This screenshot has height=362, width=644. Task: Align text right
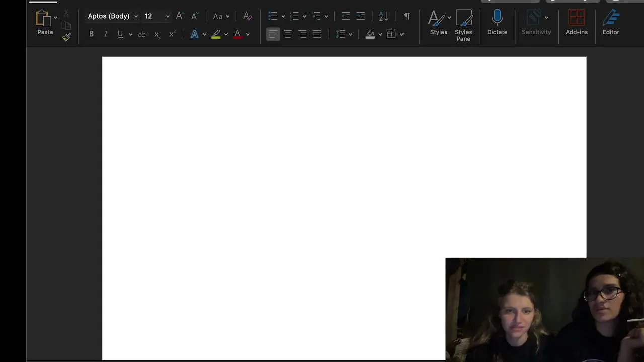point(302,34)
